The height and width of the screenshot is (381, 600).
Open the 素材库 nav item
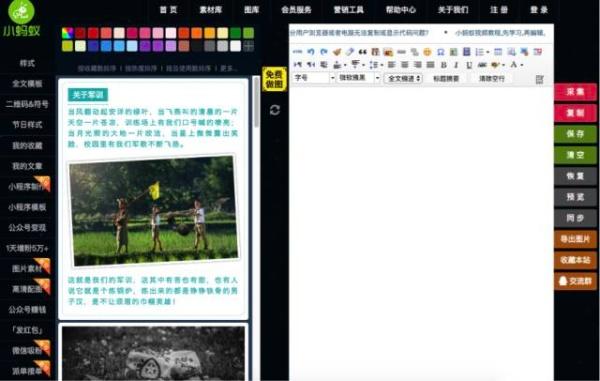[x=211, y=10]
